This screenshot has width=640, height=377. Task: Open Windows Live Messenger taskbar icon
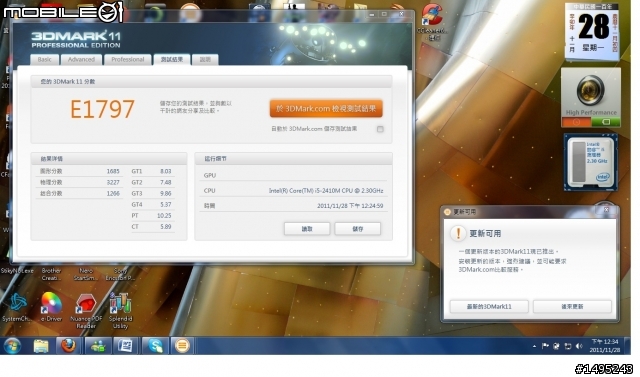(x=97, y=346)
